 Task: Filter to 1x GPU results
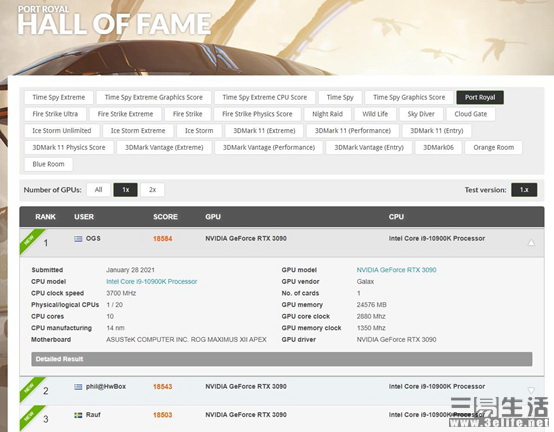pos(125,190)
